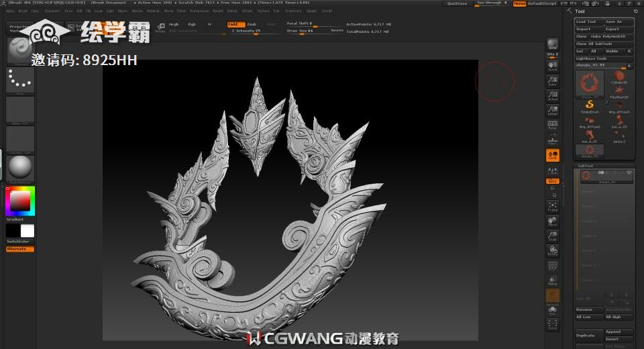
Task: Select the Rotate view icon on right shelf
Action: pyautogui.click(x=552, y=251)
